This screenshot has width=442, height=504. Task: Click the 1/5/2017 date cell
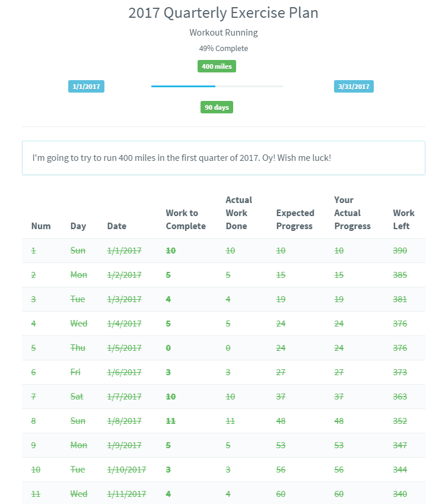(124, 348)
